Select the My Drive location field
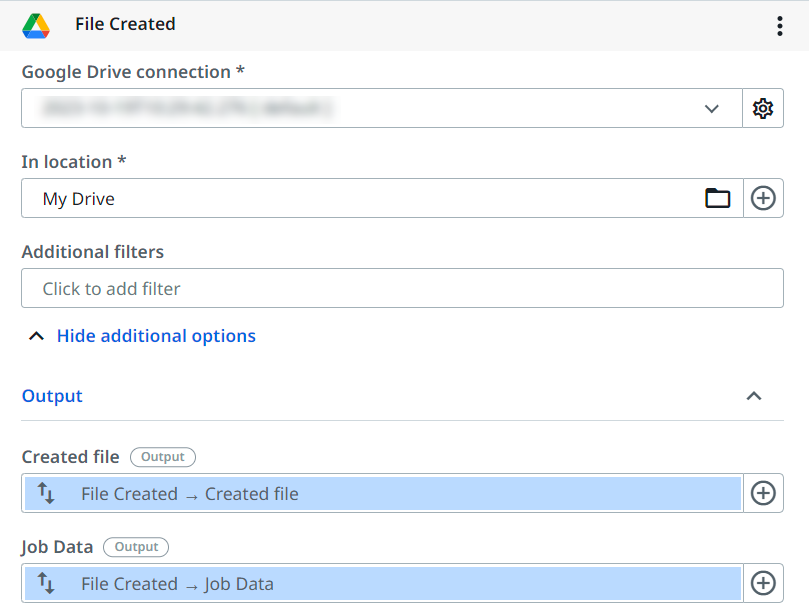Image resolution: width=809 pixels, height=616 pixels. 360,198
